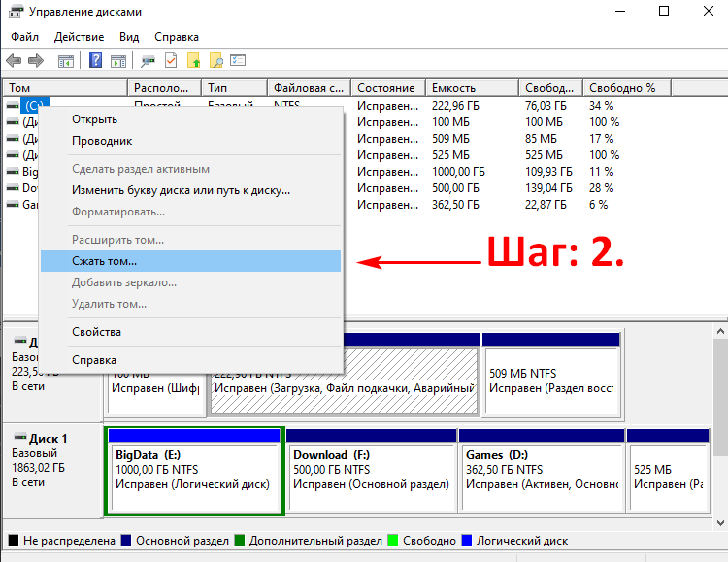
Task: Select the Games volume row icon
Action: pos(13,205)
